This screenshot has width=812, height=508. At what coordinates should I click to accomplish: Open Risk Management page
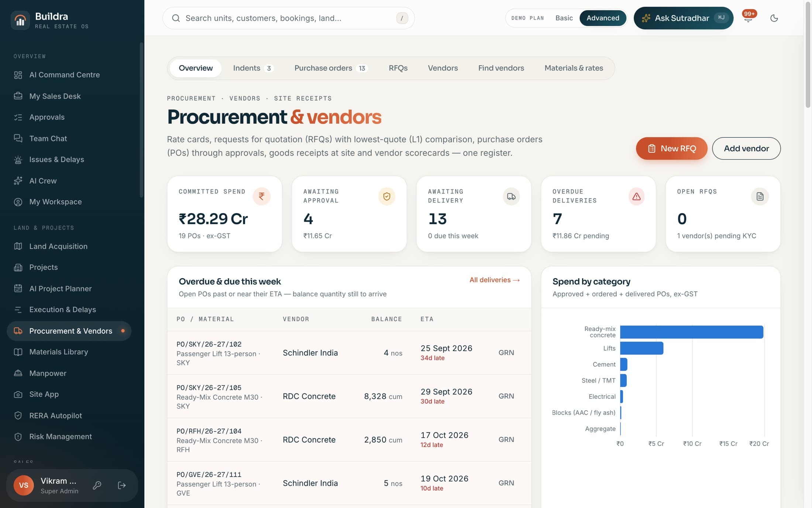click(69, 437)
